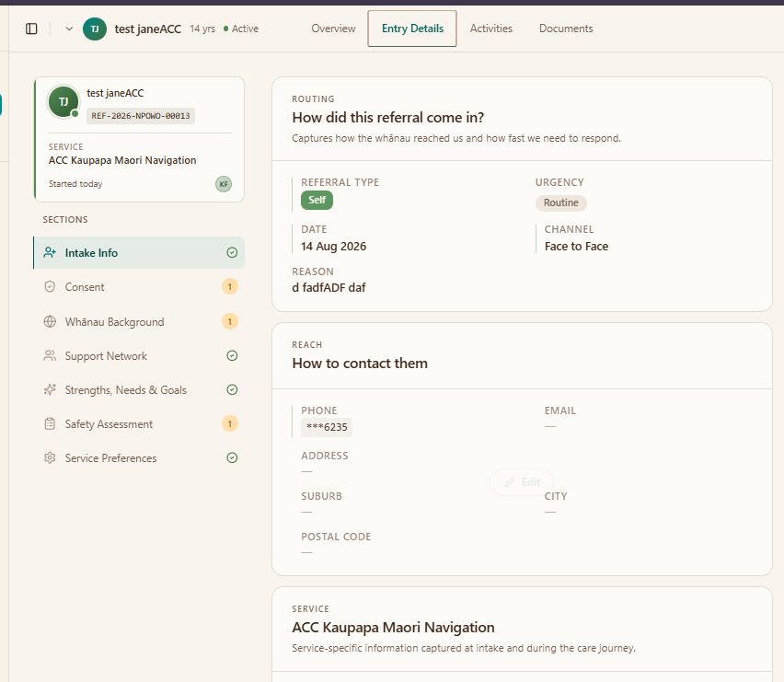Screen dimensions: 784x682
Task: Click Strengths, Needs & Goals check icon
Action: 232,389
